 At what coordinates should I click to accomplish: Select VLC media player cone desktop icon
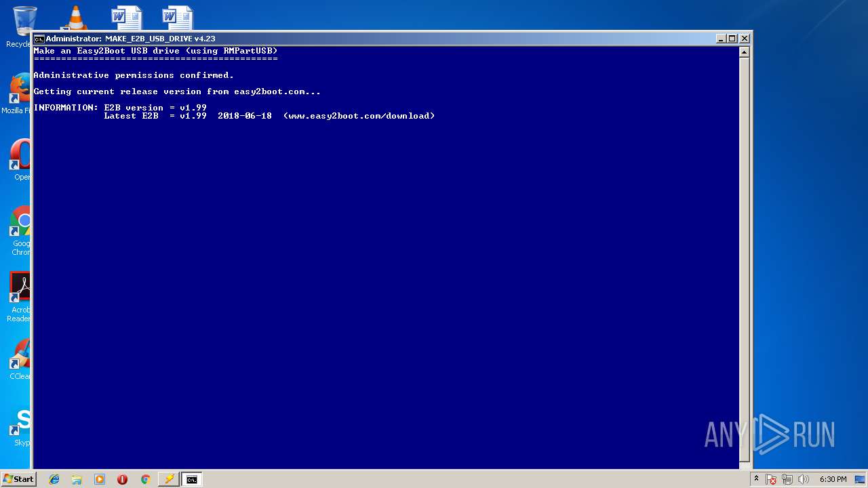pos(75,18)
